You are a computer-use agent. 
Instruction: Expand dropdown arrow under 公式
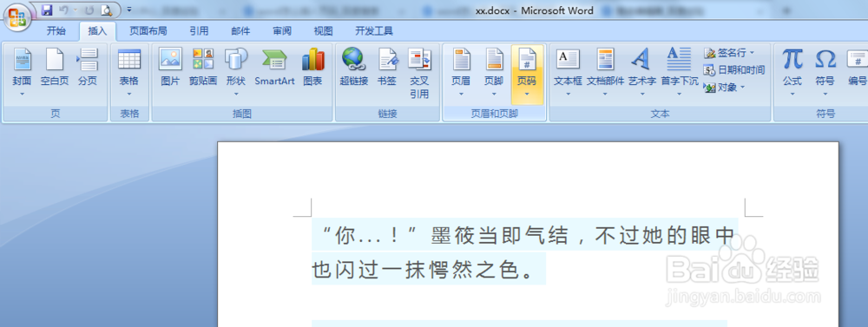point(792,94)
